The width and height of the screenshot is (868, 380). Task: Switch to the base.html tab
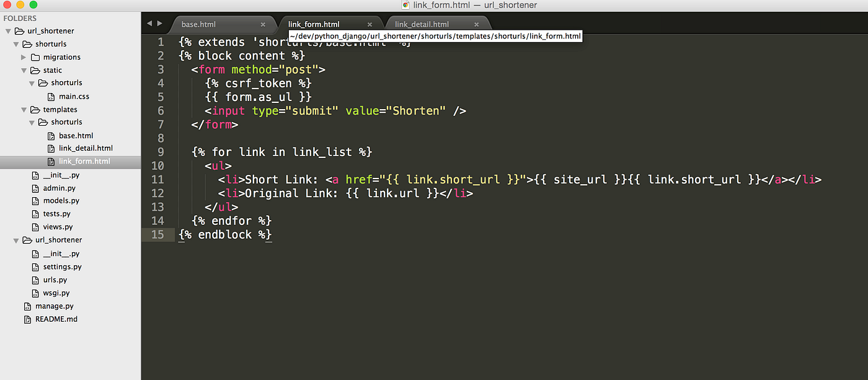pos(198,24)
